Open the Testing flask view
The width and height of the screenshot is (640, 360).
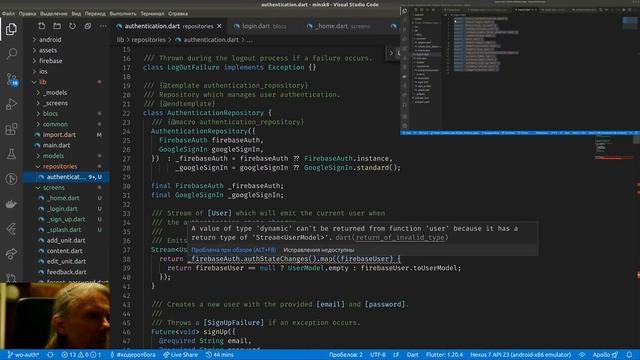11,154
